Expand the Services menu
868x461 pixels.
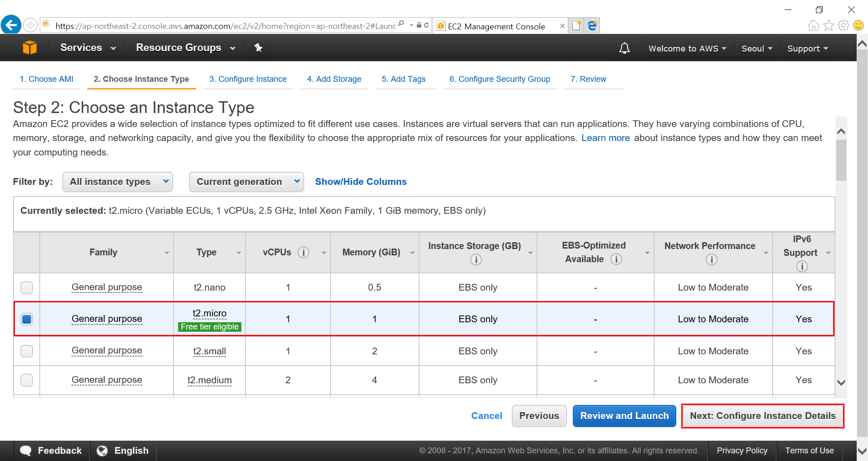click(x=88, y=47)
